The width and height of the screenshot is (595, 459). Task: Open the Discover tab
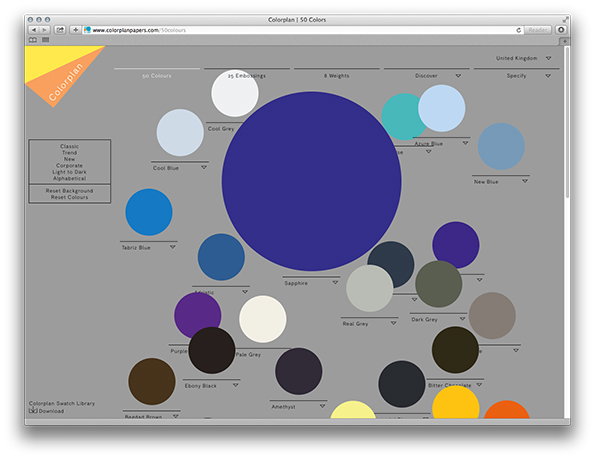(x=426, y=76)
